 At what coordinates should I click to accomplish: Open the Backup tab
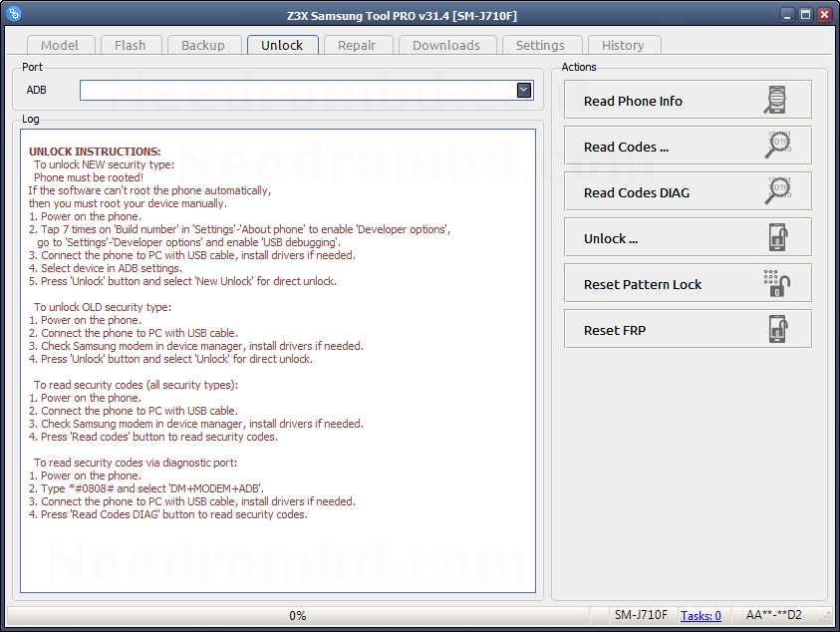coord(203,45)
